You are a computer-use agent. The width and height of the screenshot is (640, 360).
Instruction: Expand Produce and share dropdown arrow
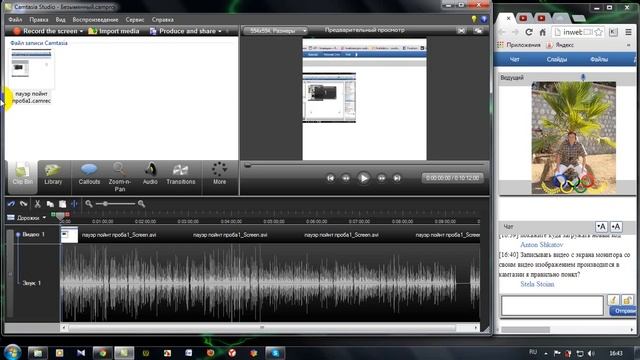click(220, 31)
